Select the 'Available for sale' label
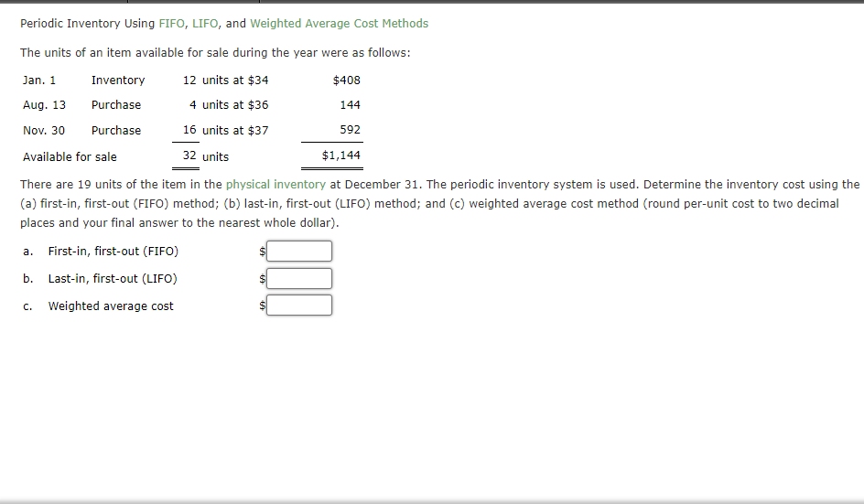 [x=70, y=157]
